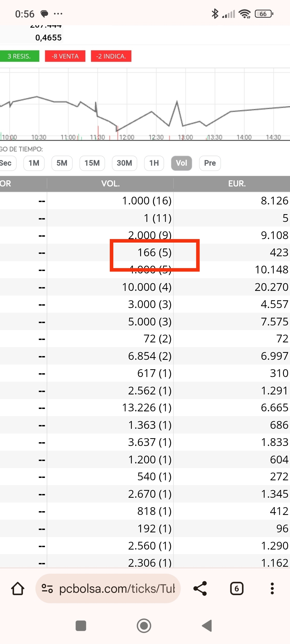Open the browser three-dot menu
This screenshot has height=644, width=290.
[x=272, y=588]
